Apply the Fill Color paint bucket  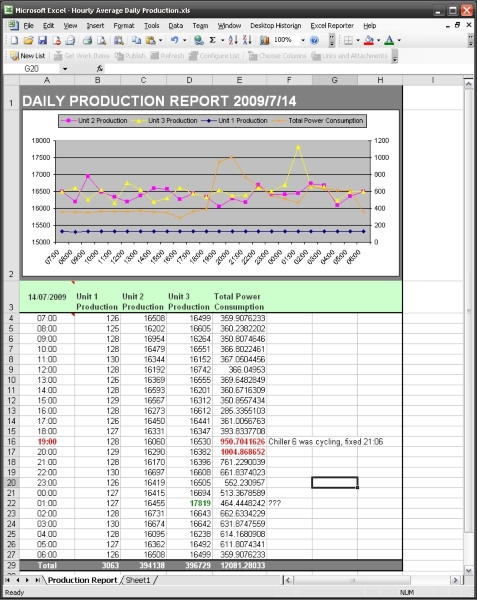coord(369,40)
